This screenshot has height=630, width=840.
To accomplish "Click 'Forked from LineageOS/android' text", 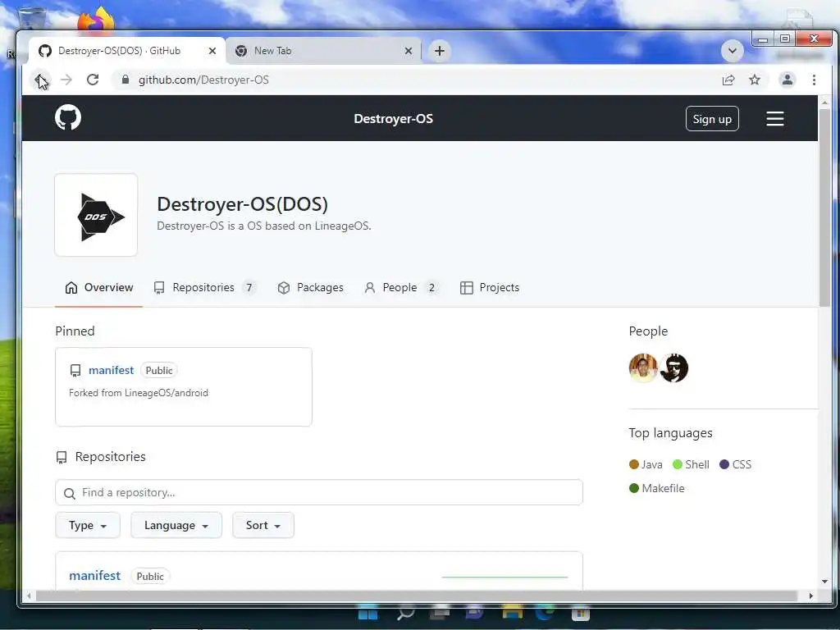I will tap(139, 393).
